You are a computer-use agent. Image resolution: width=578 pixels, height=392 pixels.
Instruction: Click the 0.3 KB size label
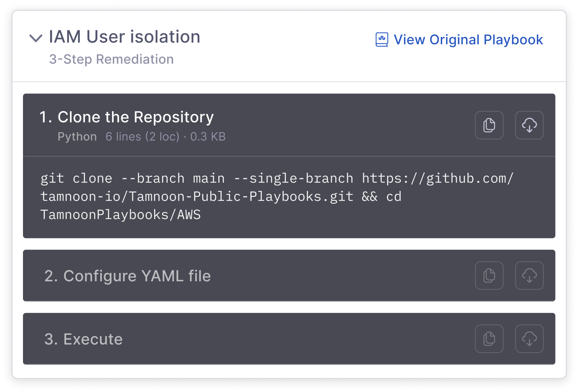click(x=208, y=136)
